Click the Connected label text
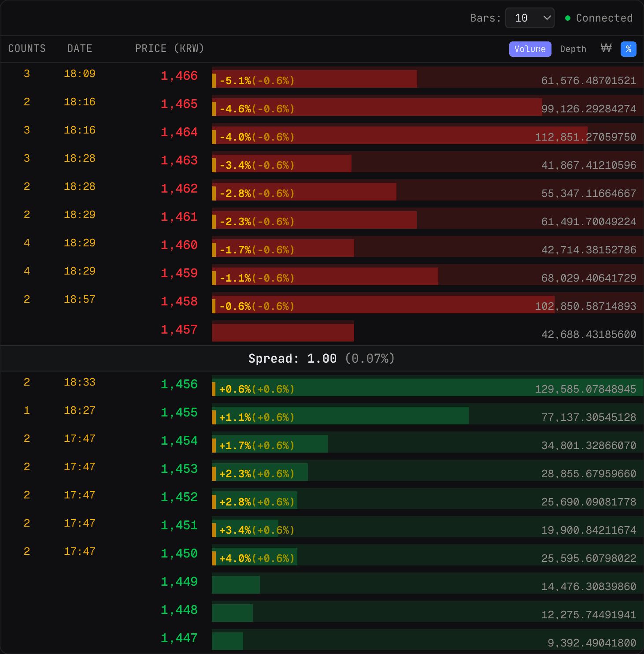Screen dimensions: 644x654 coord(604,18)
